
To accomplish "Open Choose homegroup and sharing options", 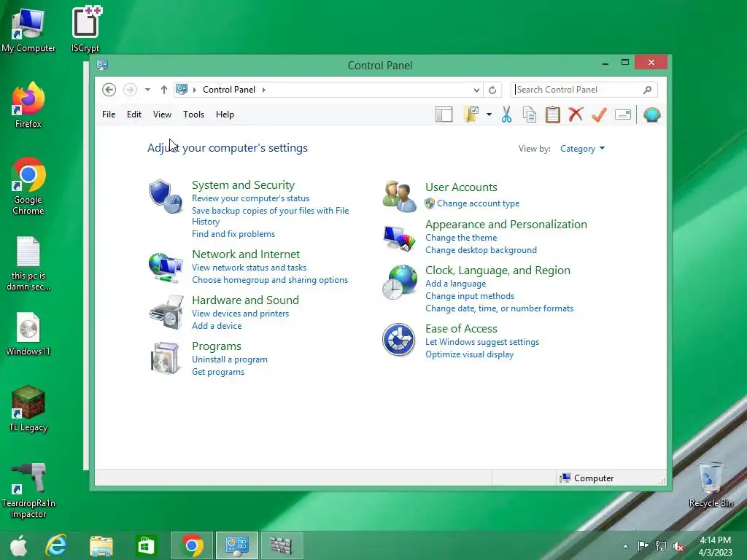I will pyautogui.click(x=270, y=280).
